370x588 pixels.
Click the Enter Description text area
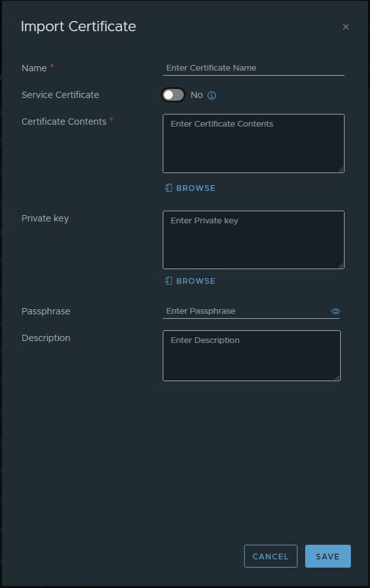[251, 355]
